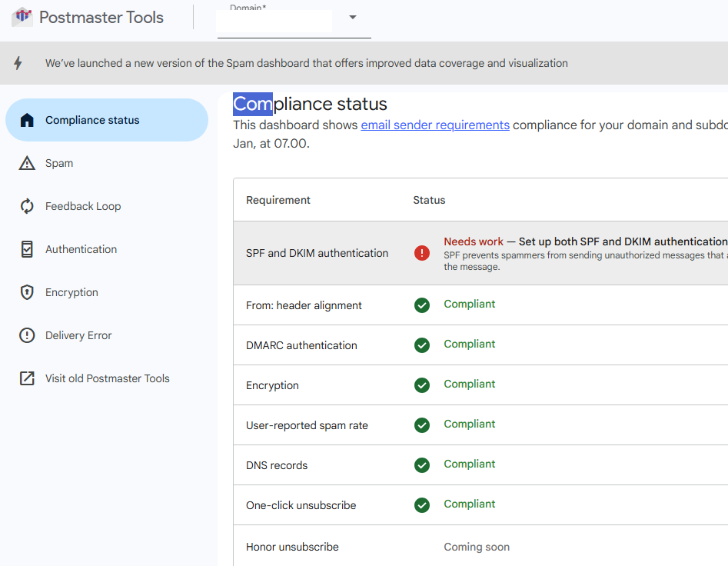Click the Postmaster Tools logo icon
Screen dimensions: 728x566
tap(22, 17)
